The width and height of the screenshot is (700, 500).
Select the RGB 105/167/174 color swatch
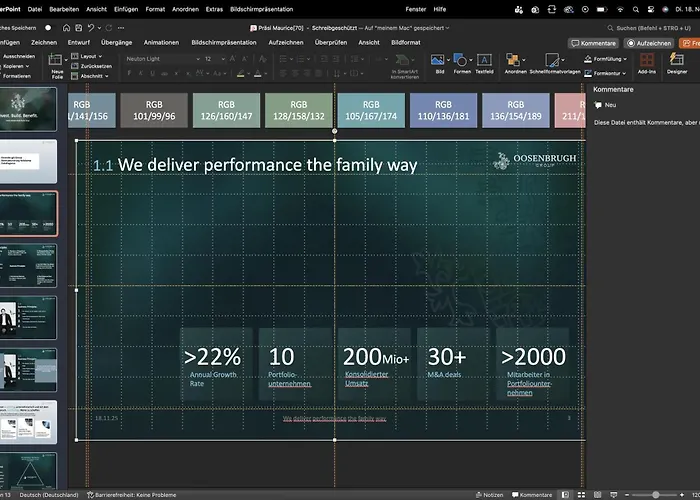[x=371, y=110]
